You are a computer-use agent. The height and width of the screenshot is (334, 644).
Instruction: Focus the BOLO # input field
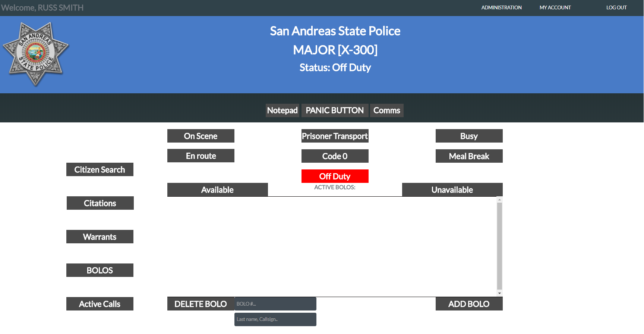coord(275,304)
